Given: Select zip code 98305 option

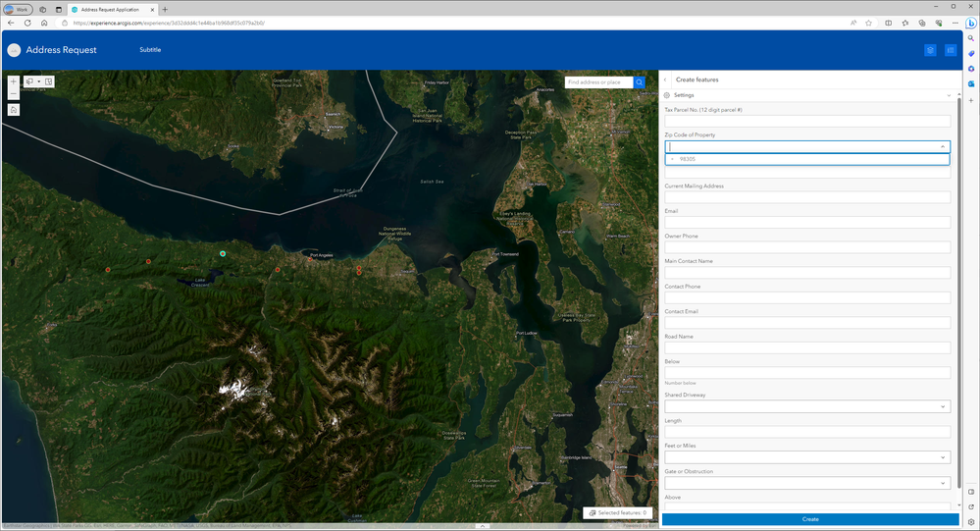Looking at the screenshot, I should [x=807, y=159].
